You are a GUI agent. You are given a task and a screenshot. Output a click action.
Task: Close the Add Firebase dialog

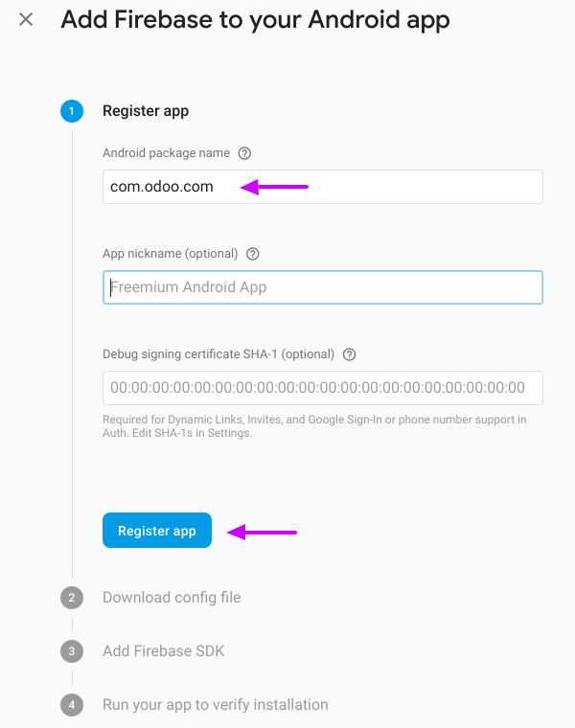tap(26, 19)
